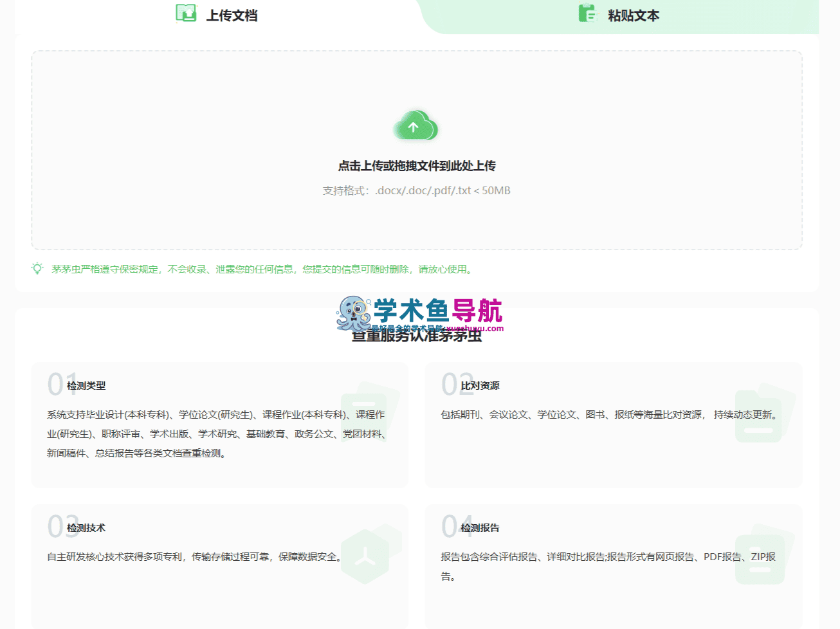The height and width of the screenshot is (629, 840).
Task: Click the 茅茅虫严格遵守保密规定 privacy notice
Action: pos(262,269)
